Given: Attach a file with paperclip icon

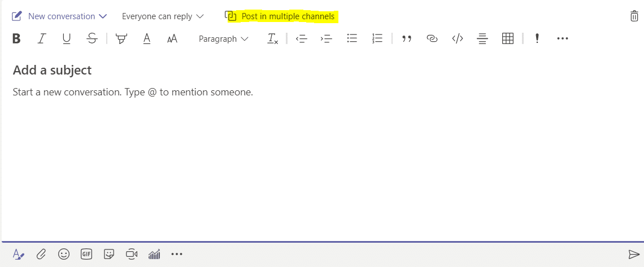Looking at the screenshot, I should pyautogui.click(x=41, y=255).
